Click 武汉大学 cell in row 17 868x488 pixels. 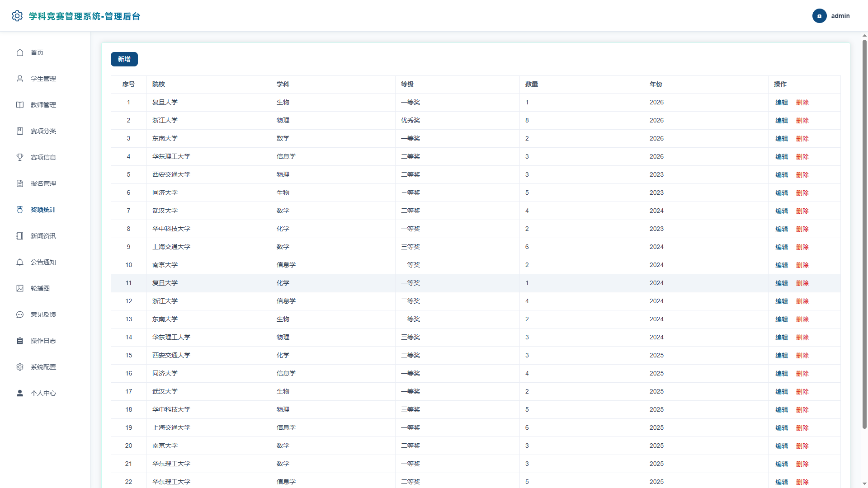(x=209, y=392)
